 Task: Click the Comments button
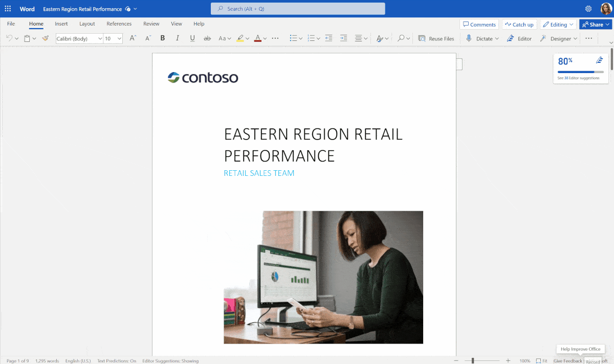479,25
